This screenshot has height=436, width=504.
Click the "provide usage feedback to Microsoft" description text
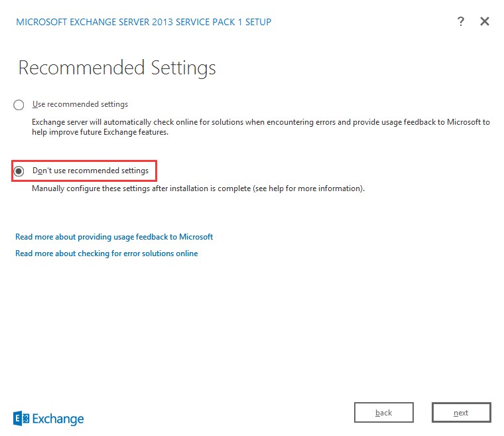tap(423, 122)
